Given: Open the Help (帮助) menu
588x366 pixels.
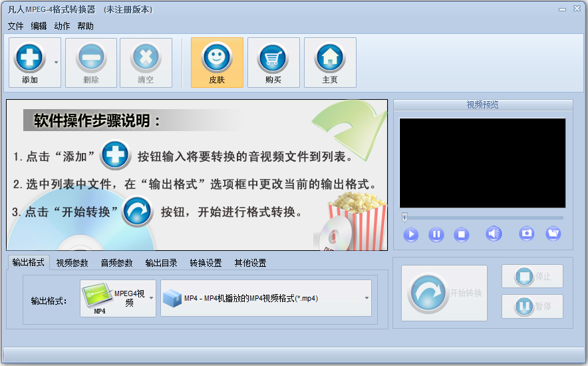Looking at the screenshot, I should [85, 26].
